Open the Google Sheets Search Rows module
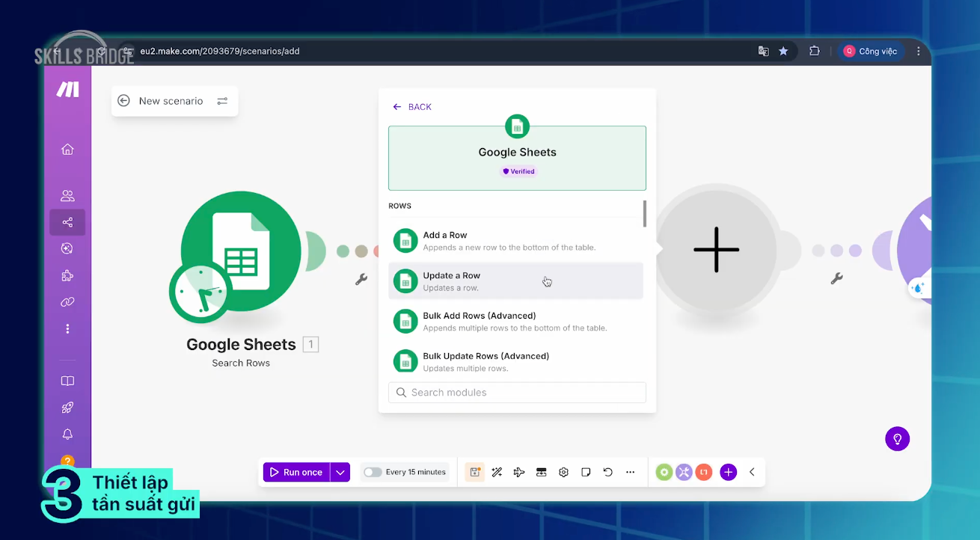Screen dimensions: 980x540 tap(241, 253)
